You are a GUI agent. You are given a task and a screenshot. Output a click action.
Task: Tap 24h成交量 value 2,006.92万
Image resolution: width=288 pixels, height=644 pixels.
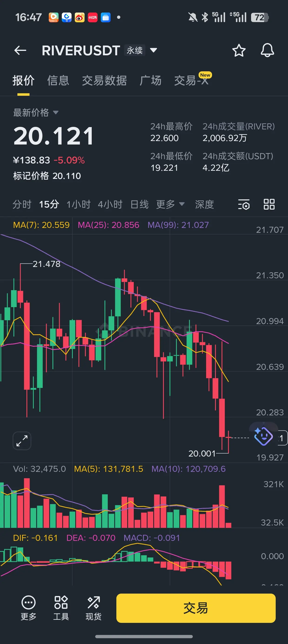tap(225, 138)
